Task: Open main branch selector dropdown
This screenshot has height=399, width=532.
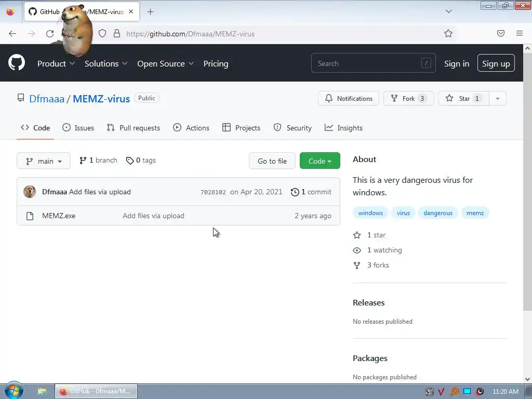Action: click(x=44, y=161)
